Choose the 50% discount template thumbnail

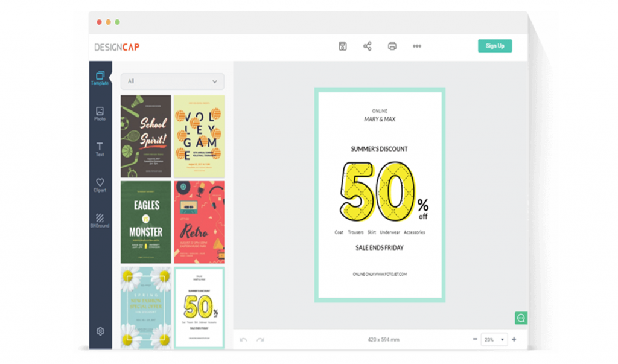[199, 308]
